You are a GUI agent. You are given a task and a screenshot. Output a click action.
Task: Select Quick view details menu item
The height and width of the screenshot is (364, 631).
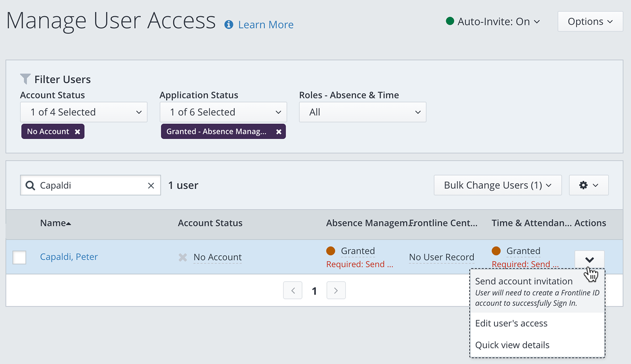click(x=512, y=345)
